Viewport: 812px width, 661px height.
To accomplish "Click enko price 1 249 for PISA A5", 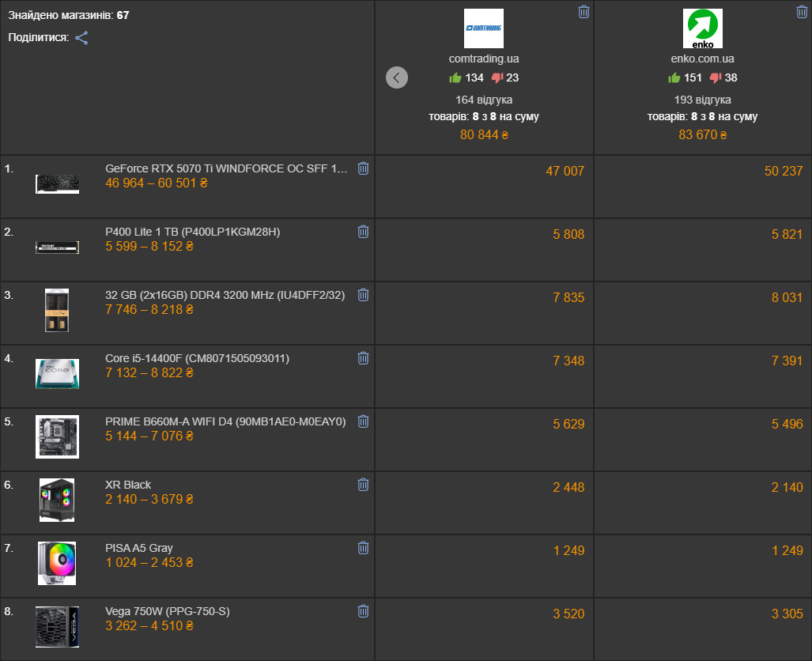I will pyautogui.click(x=787, y=550).
